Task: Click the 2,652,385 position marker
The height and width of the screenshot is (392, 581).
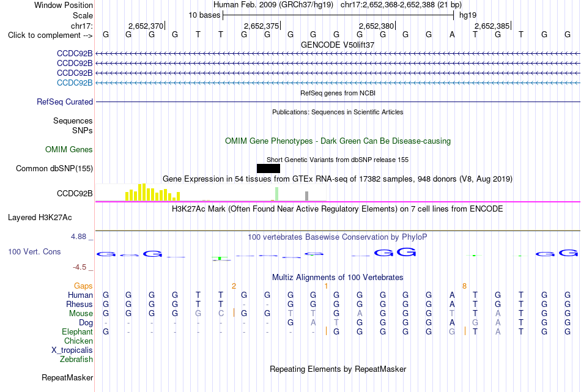Action: [492, 26]
